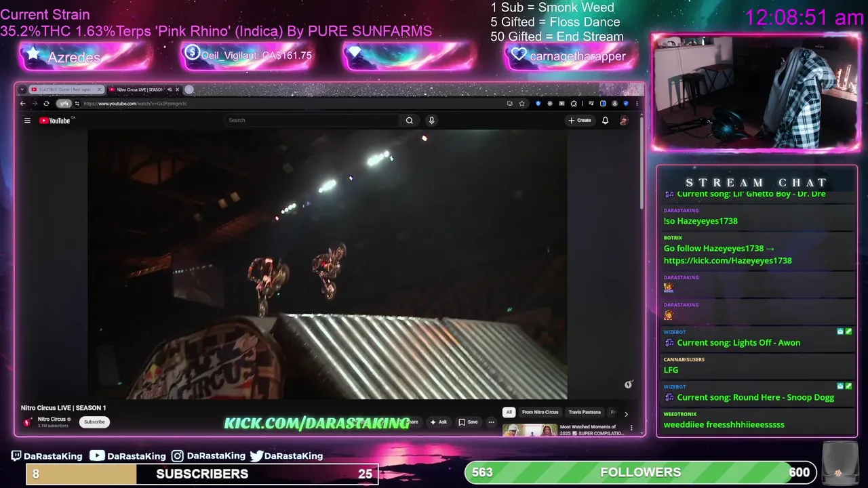Click the Subscribers goal progress bar
Image resolution: width=868 pixels, height=488 pixels.
202,474
